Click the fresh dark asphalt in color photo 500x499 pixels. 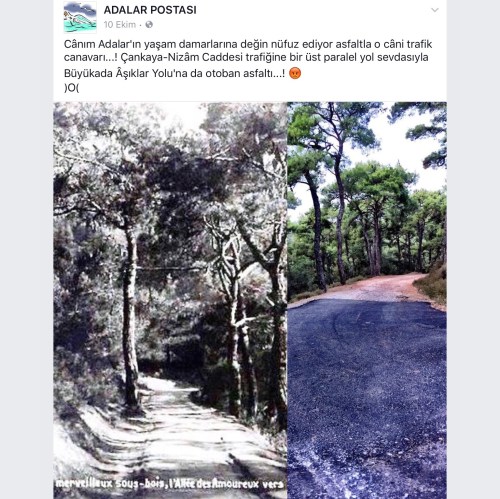point(367,383)
